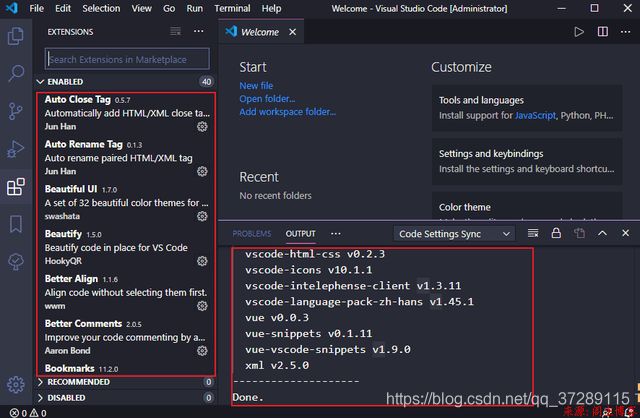Screen dimensions: 640x418
Task: Open the Explorer view in activity bar
Action: coord(16,36)
